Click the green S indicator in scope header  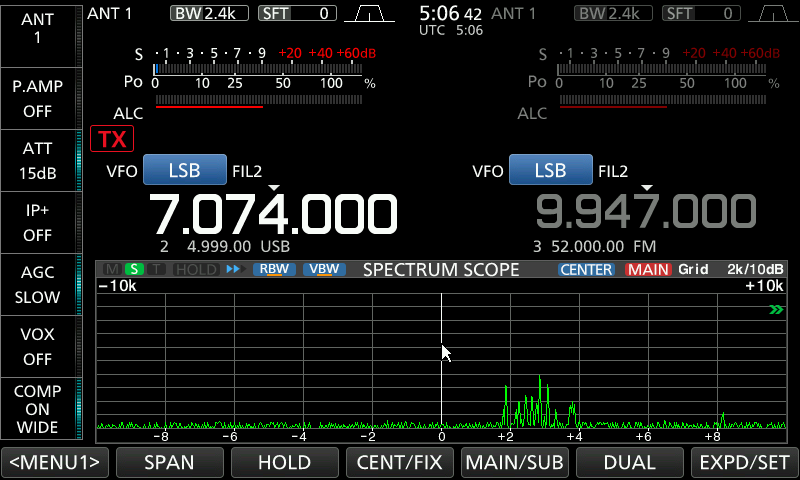[x=134, y=269]
